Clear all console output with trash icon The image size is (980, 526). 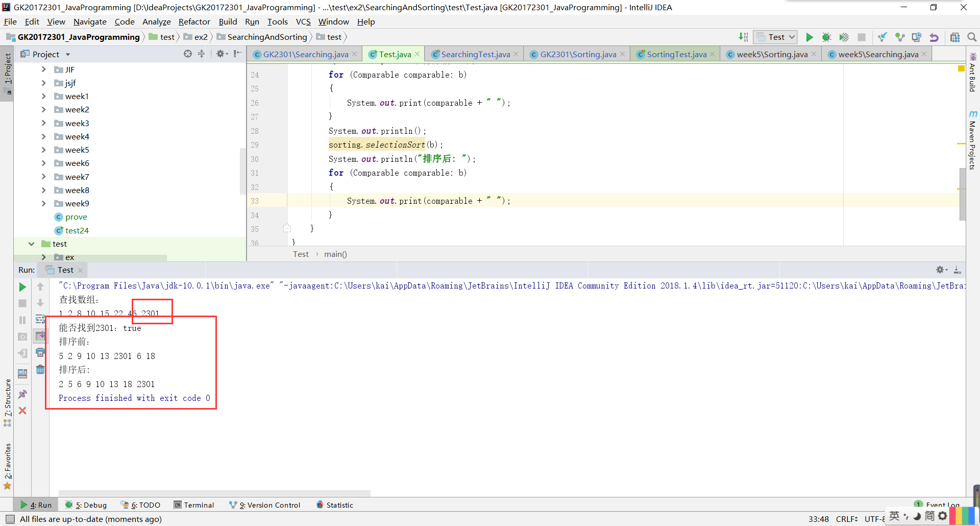point(40,369)
